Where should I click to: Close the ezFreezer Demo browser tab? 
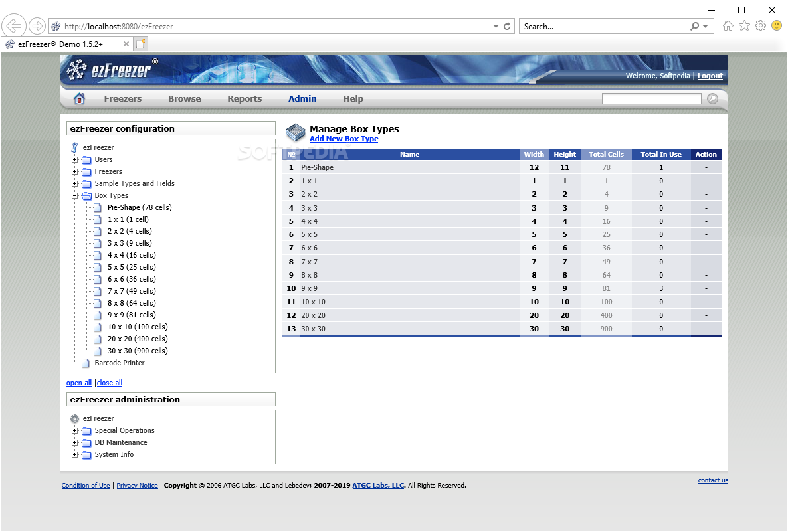pos(126,44)
